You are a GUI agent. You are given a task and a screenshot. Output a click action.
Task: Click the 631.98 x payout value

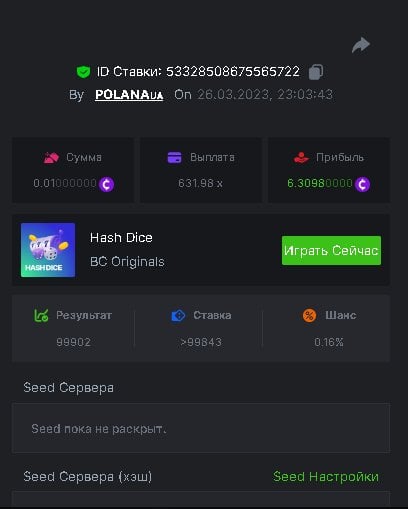(200, 183)
